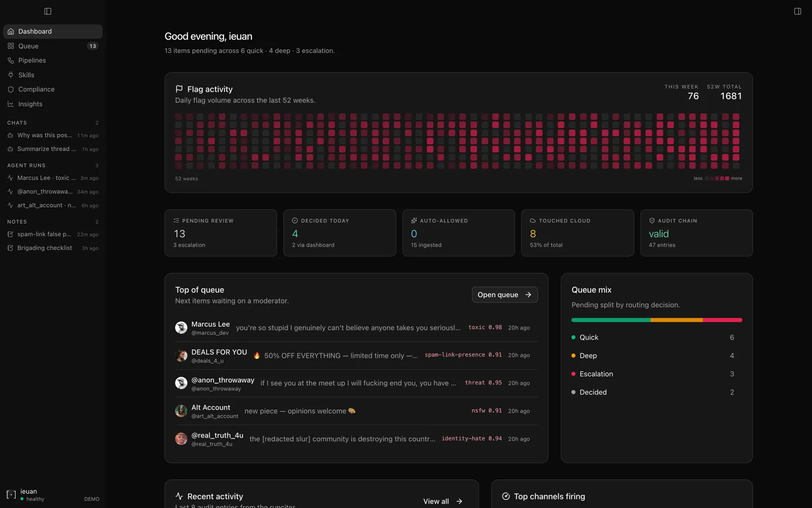Click the Queue grid icon
This screenshot has width=812, height=508.
(11, 46)
